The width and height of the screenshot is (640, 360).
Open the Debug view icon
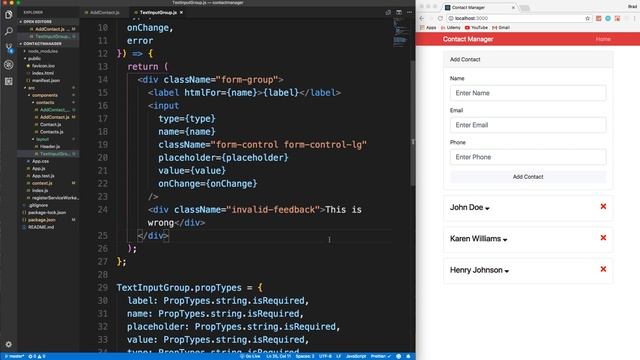9,64
